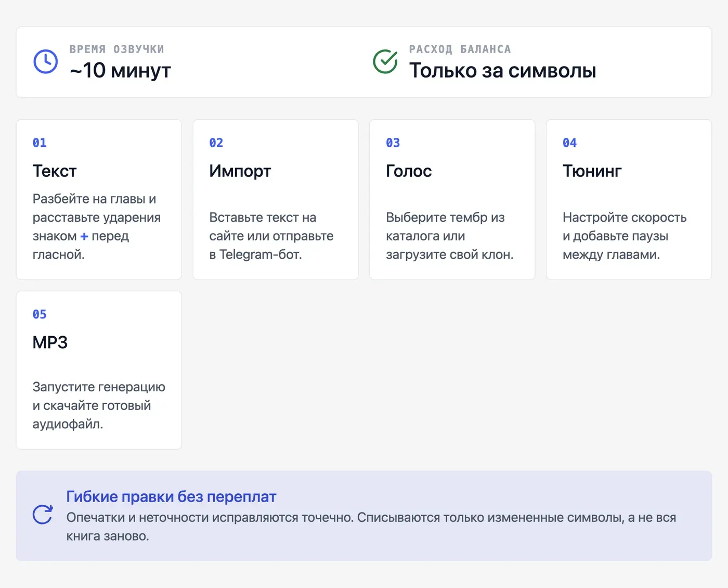This screenshot has width=728, height=588.
Task: Click the "Тюнинг" card heading
Action: point(592,171)
